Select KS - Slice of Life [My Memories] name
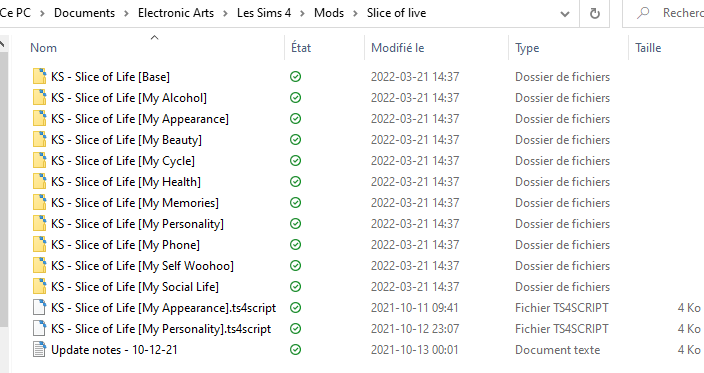Image resolution: width=704 pixels, height=373 pixels. (x=135, y=203)
